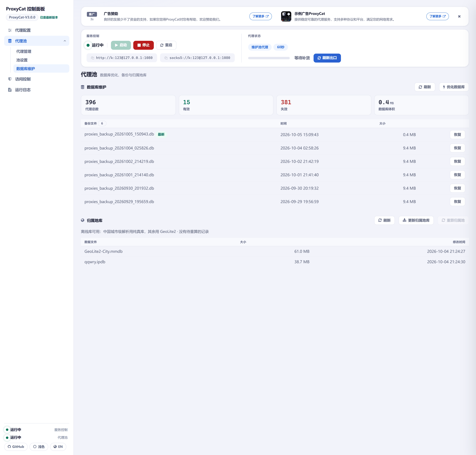Click the red 停止 stop button

pos(144,45)
